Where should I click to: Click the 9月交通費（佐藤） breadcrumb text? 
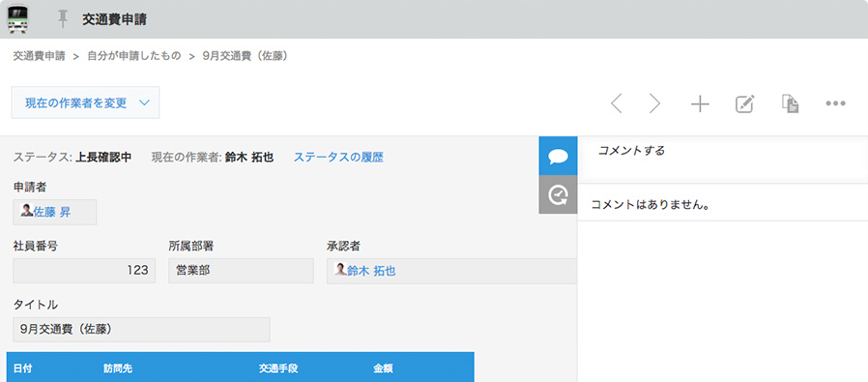pos(246,56)
